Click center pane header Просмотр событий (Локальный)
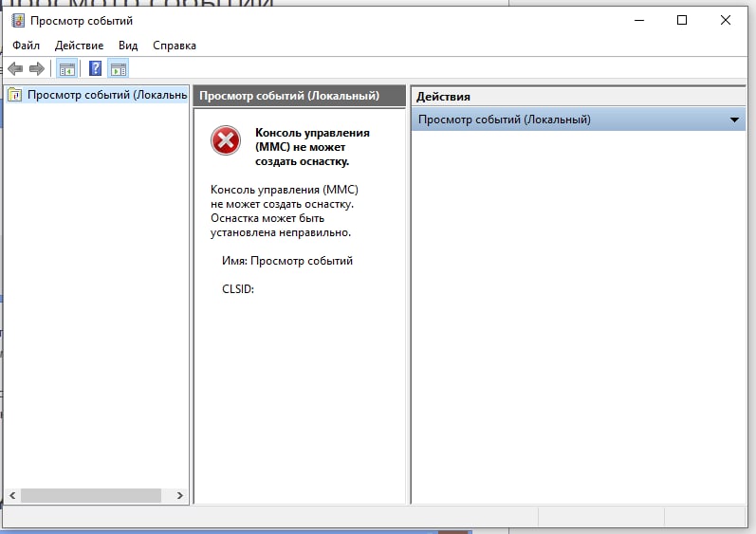The height and width of the screenshot is (534, 756). coord(300,96)
